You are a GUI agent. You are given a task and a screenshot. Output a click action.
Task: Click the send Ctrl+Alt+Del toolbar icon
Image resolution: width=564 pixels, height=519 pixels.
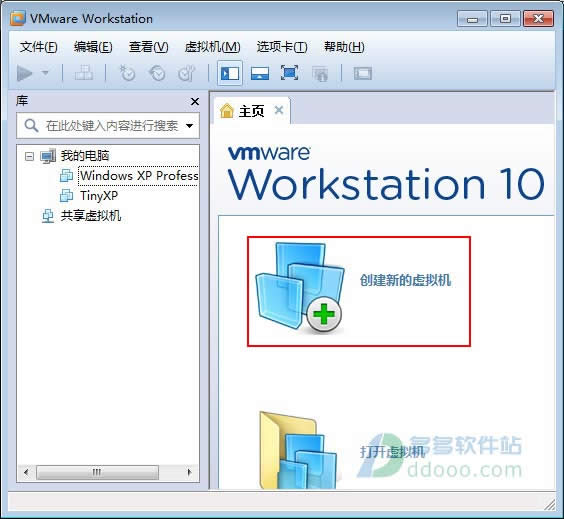(x=83, y=73)
